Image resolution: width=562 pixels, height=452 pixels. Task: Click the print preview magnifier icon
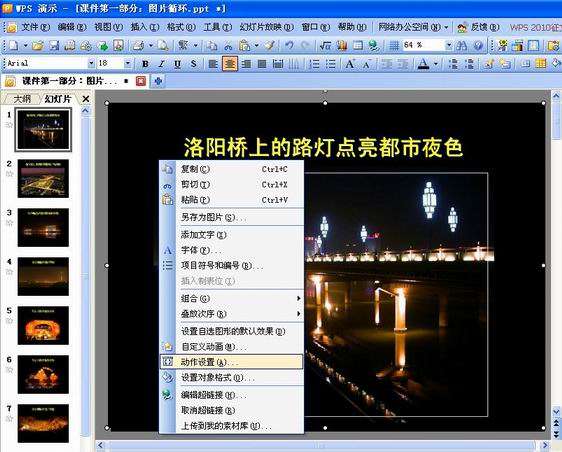(x=163, y=46)
